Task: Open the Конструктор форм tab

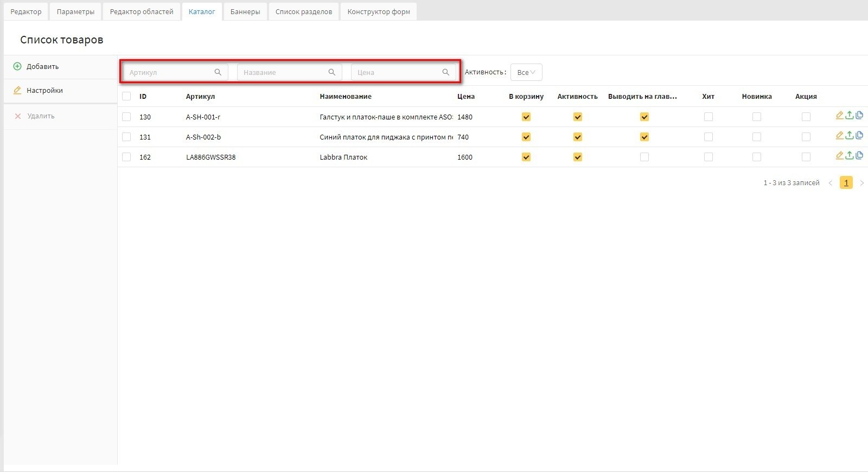Action: point(379,11)
